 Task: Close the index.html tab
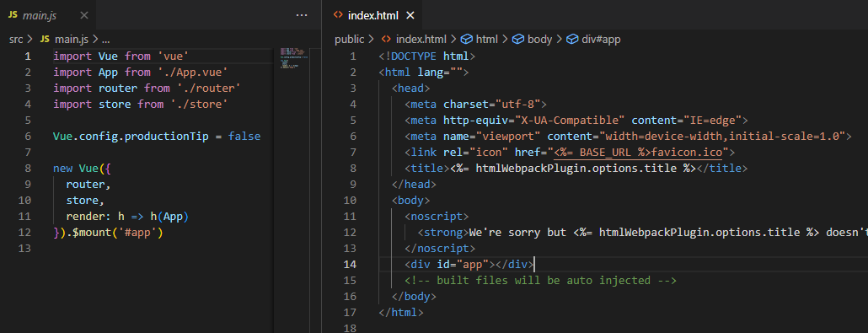point(410,15)
